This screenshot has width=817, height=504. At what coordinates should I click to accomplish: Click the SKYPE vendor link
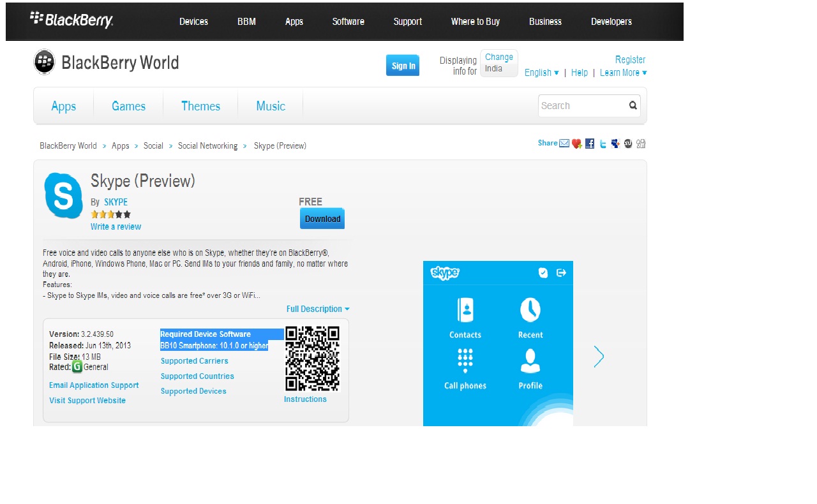(x=116, y=202)
